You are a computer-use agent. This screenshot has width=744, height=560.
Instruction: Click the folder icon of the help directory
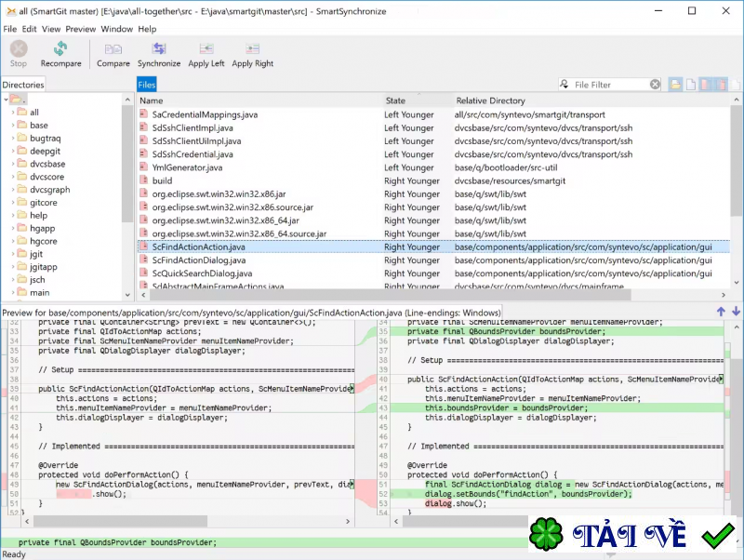pyautogui.click(x=21, y=215)
